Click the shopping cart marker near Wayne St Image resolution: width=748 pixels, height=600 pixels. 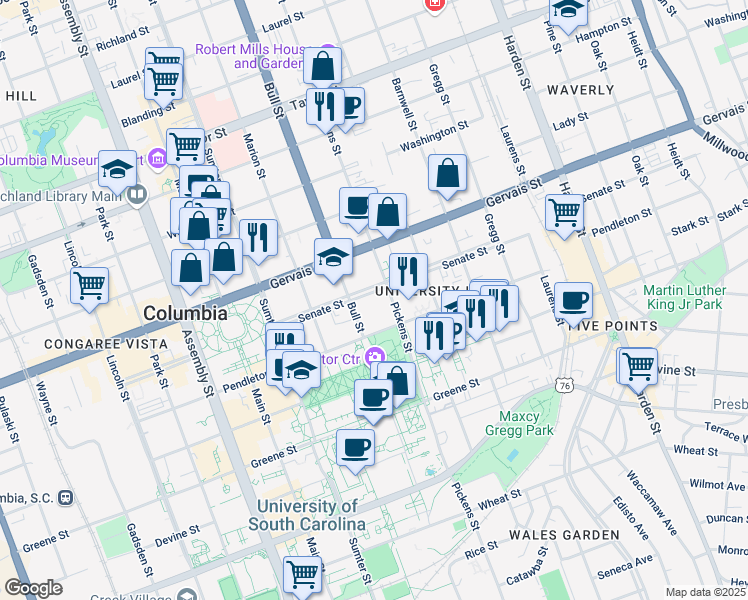[89, 289]
